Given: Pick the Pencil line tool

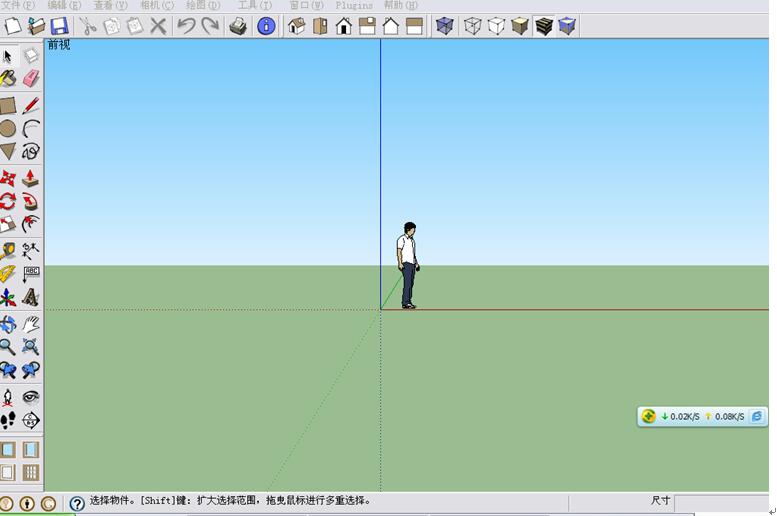Looking at the screenshot, I should (31, 105).
